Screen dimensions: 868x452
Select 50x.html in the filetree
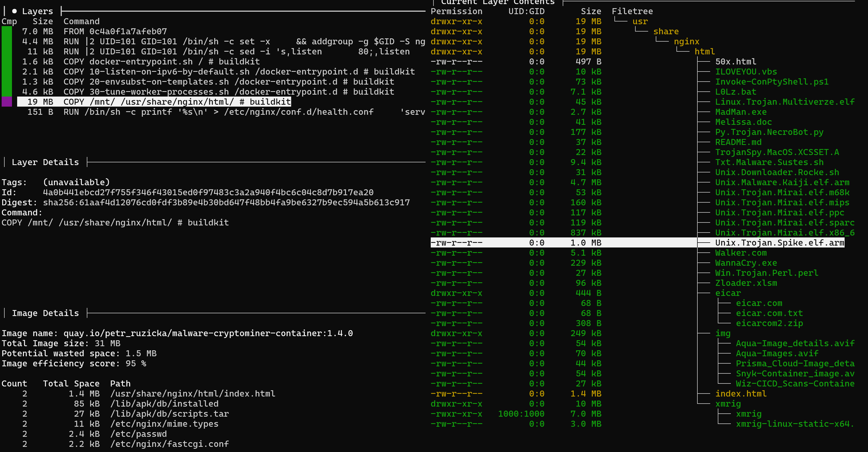click(735, 62)
